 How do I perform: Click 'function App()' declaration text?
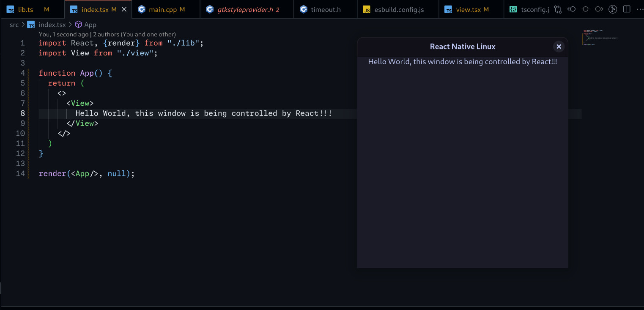[71, 73]
